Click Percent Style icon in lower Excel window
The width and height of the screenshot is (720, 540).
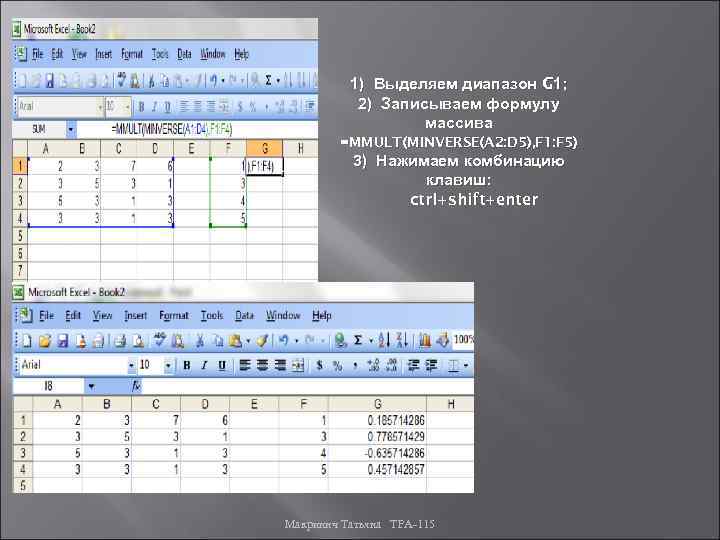pyautogui.click(x=338, y=366)
